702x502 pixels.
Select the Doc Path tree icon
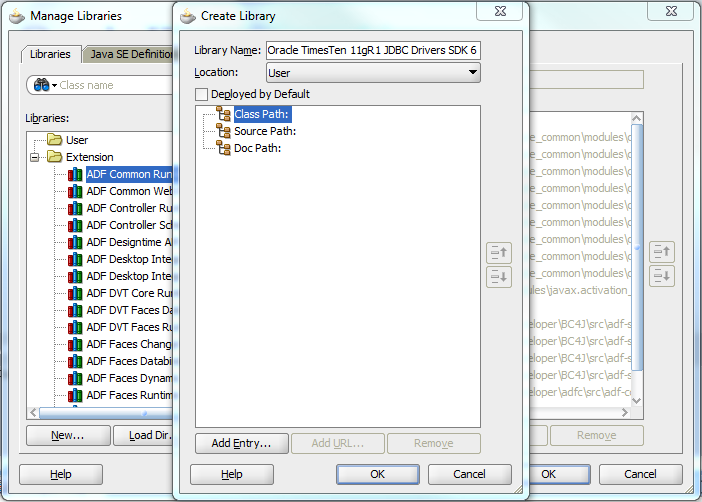coord(223,148)
